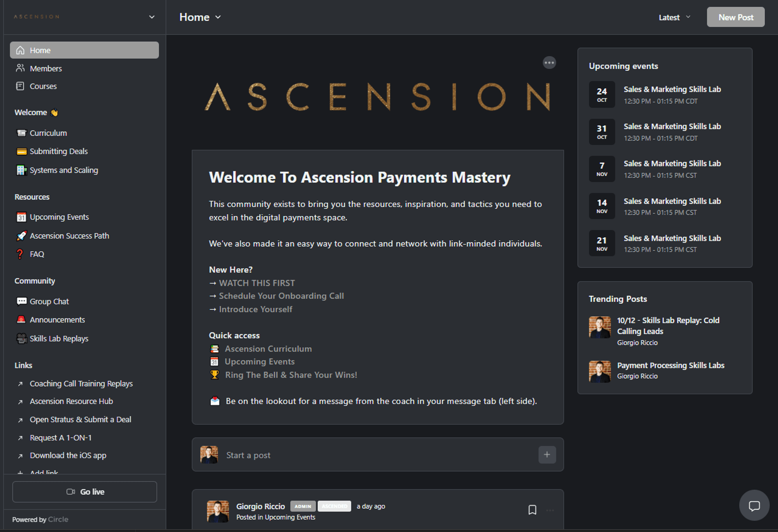Click the Curriculum icon in Welcome section

(x=21, y=133)
